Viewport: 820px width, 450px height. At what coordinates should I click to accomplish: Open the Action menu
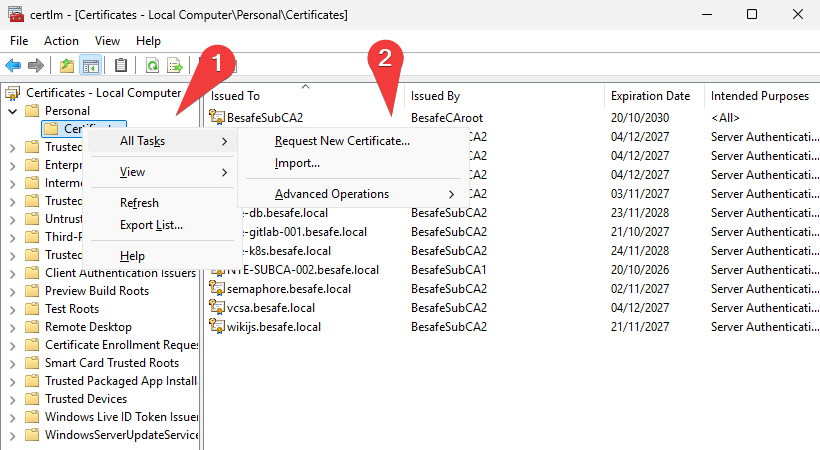(x=61, y=41)
